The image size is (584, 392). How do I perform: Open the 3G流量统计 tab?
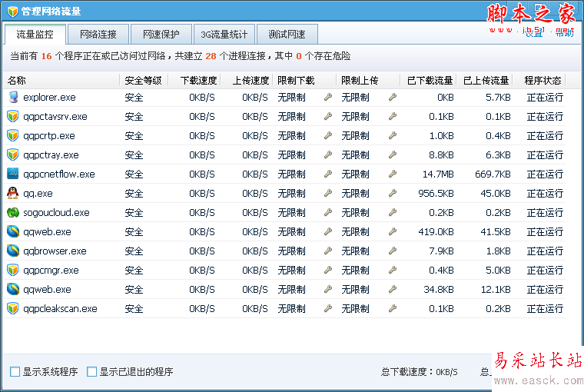[224, 35]
